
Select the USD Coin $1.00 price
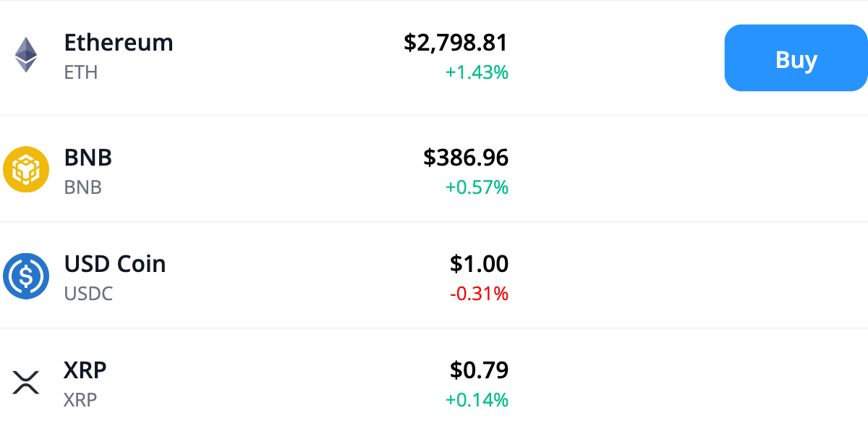(480, 264)
